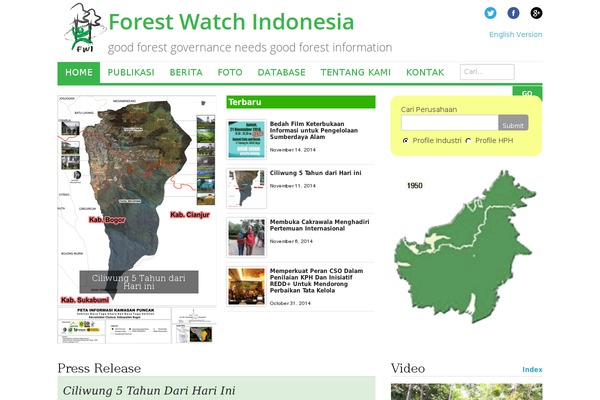This screenshot has width=600, height=400.
Task: Click the green GO search button
Action: [527, 92]
